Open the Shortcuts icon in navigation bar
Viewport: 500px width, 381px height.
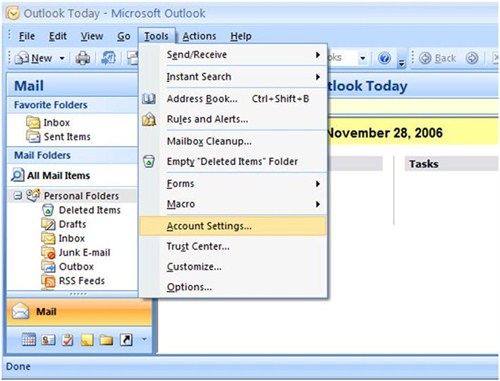tap(126, 340)
